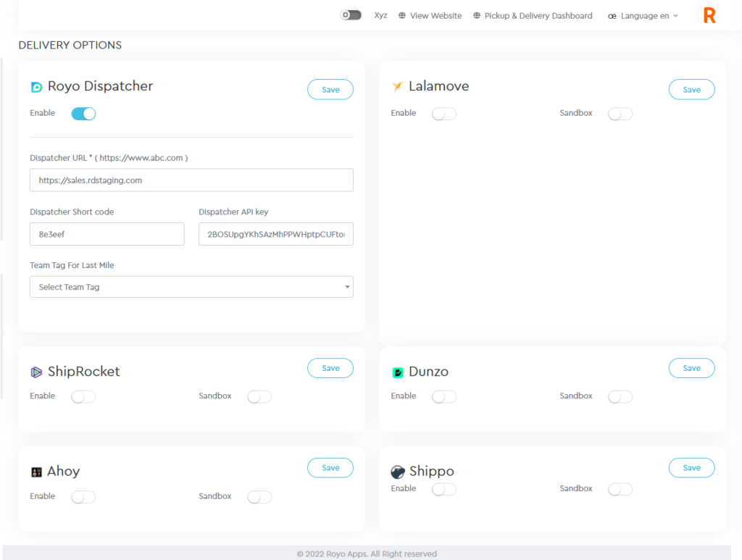Click the language icon before Language en
742x560 pixels.
(612, 16)
